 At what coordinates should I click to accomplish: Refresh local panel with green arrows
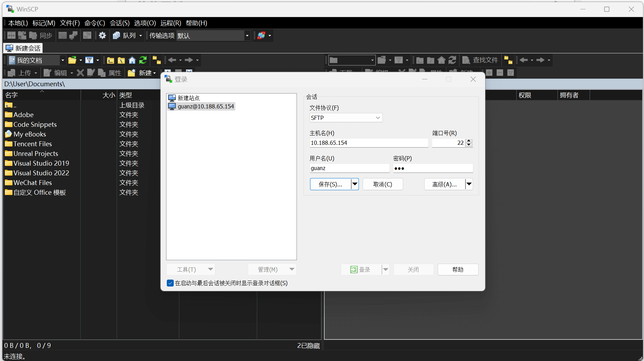(143, 60)
